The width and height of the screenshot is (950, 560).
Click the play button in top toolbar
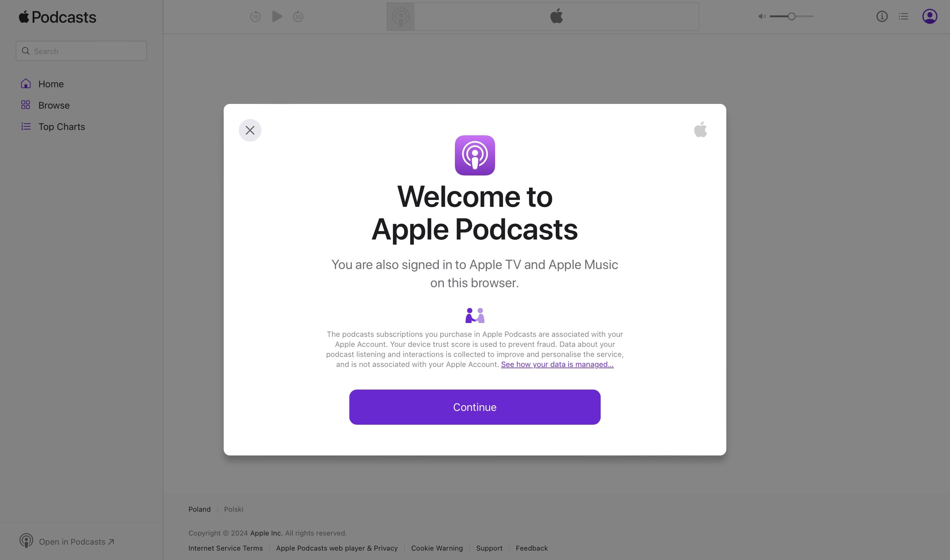coord(276,16)
